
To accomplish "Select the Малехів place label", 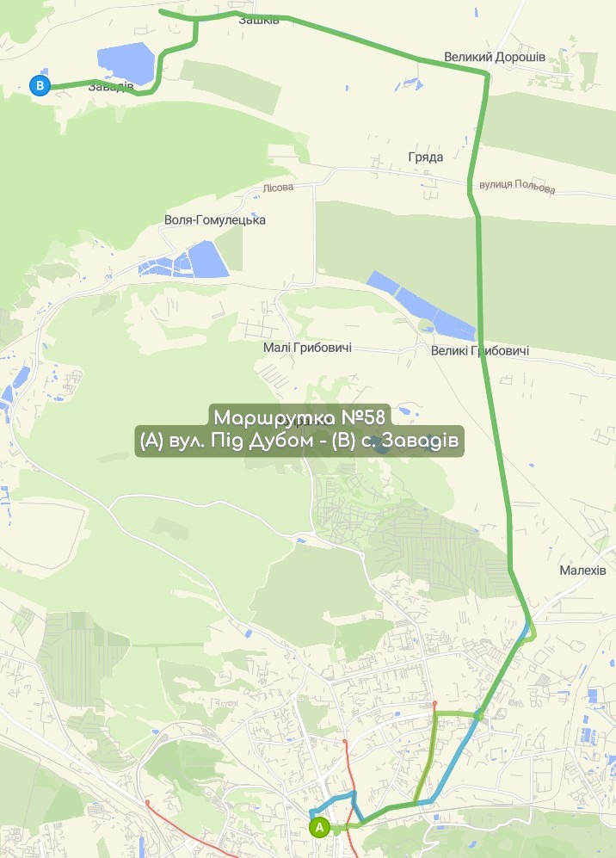I will tap(582, 571).
